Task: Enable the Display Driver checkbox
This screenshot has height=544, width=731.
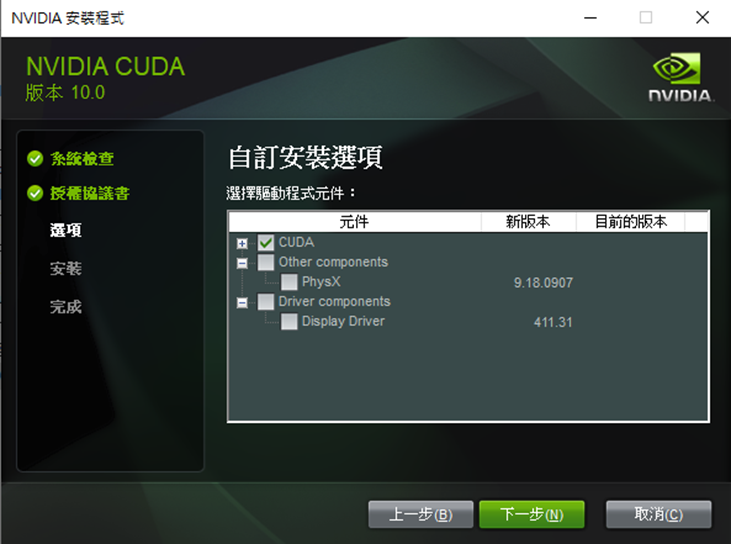Action: tap(289, 321)
